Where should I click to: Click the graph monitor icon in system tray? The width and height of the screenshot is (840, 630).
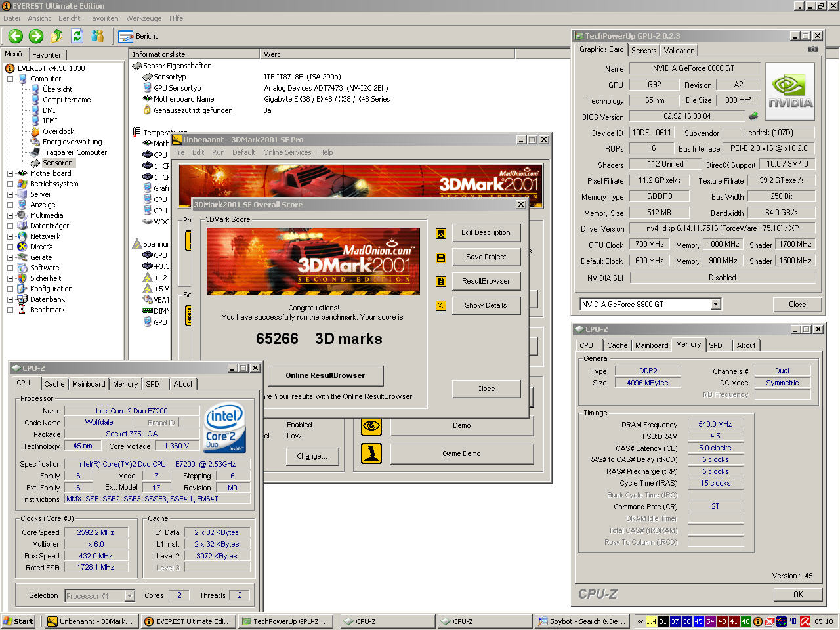pyautogui.click(x=782, y=621)
